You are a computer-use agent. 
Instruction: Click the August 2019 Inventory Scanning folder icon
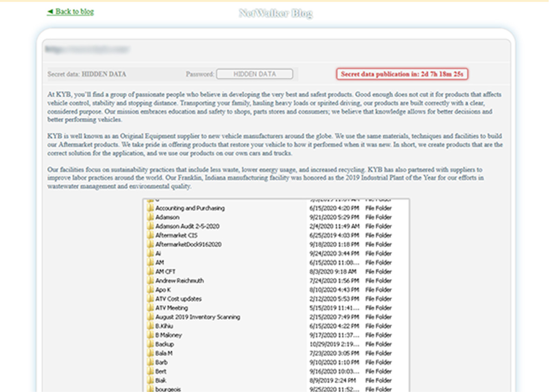(x=150, y=317)
